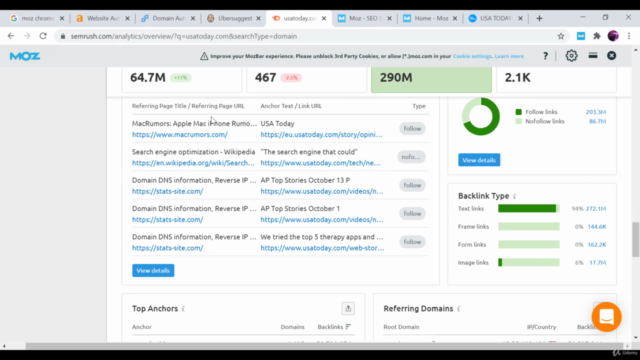640x360 pixels.
Task: Open Chrome three-dot menu
Action: 629,36
